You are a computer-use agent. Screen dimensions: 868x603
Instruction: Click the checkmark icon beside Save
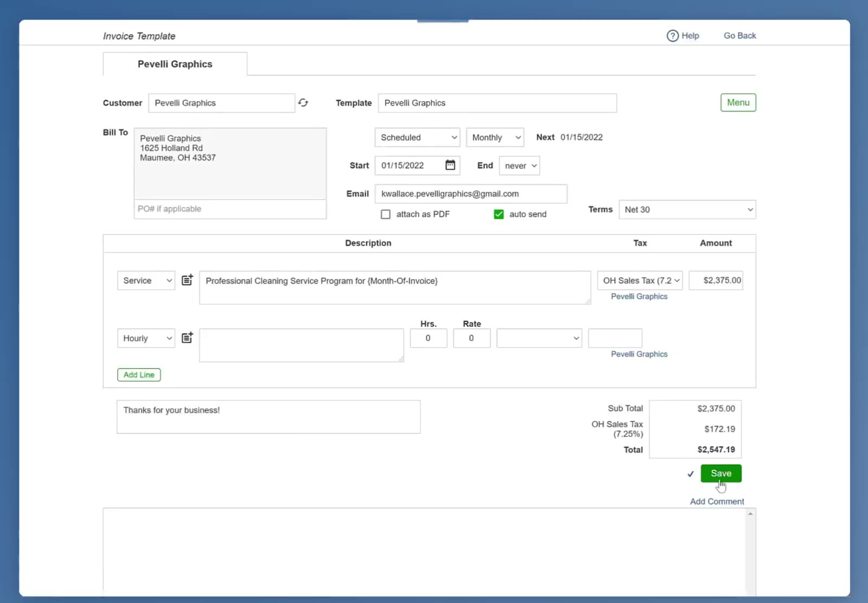691,474
